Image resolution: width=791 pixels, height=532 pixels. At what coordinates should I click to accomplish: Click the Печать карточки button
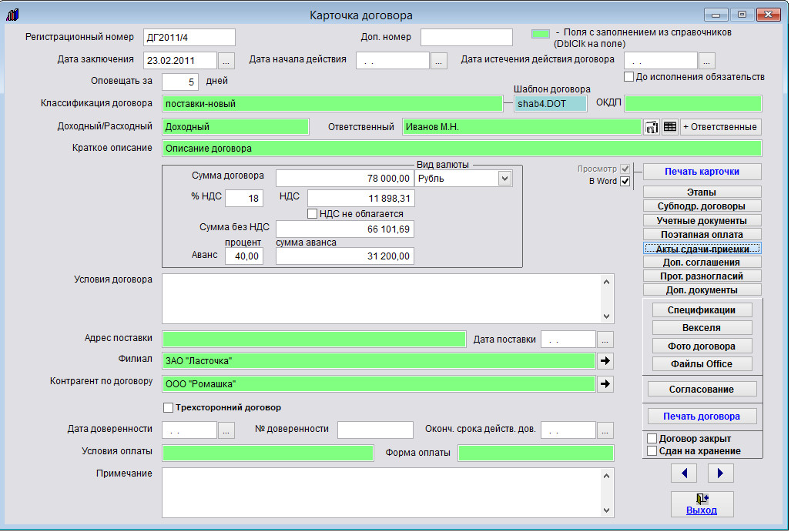[x=702, y=171]
